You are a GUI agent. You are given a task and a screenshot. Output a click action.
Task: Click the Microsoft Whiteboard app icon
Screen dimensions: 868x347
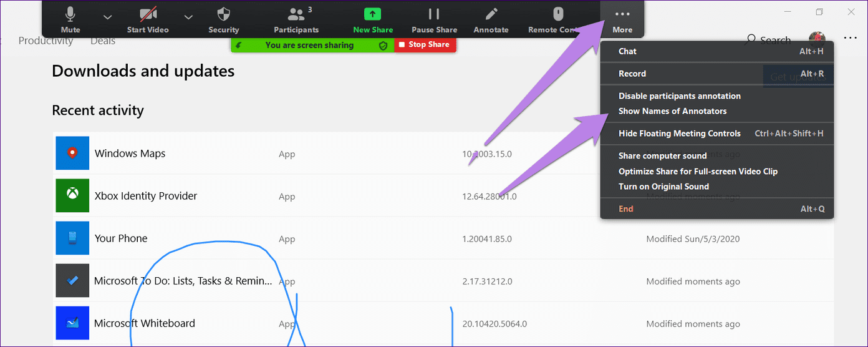72,323
